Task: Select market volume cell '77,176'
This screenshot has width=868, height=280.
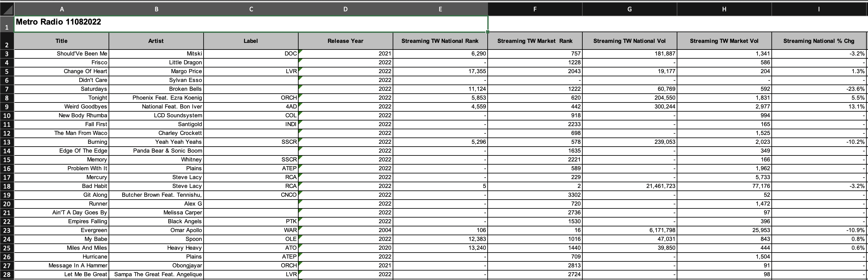Action: tap(724, 186)
